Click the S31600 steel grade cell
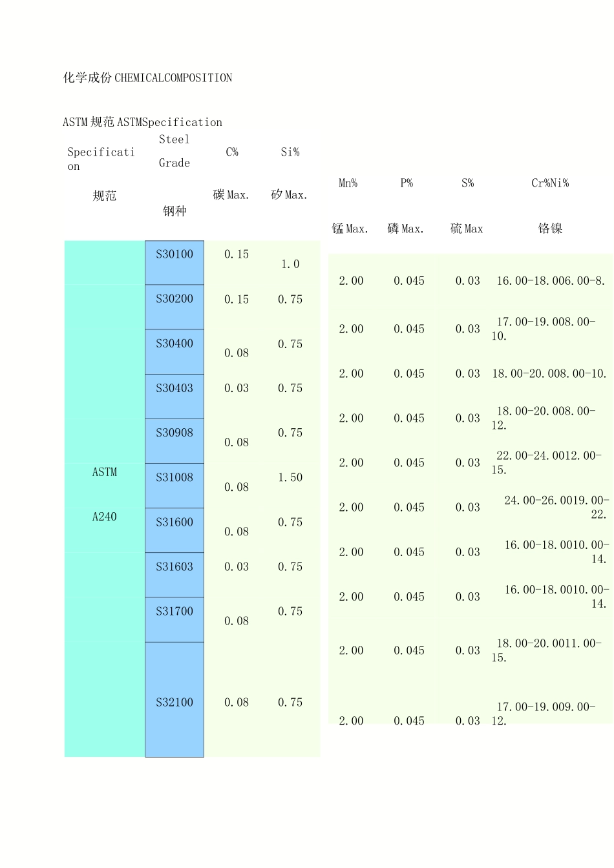The height and width of the screenshot is (868, 614). (175, 522)
